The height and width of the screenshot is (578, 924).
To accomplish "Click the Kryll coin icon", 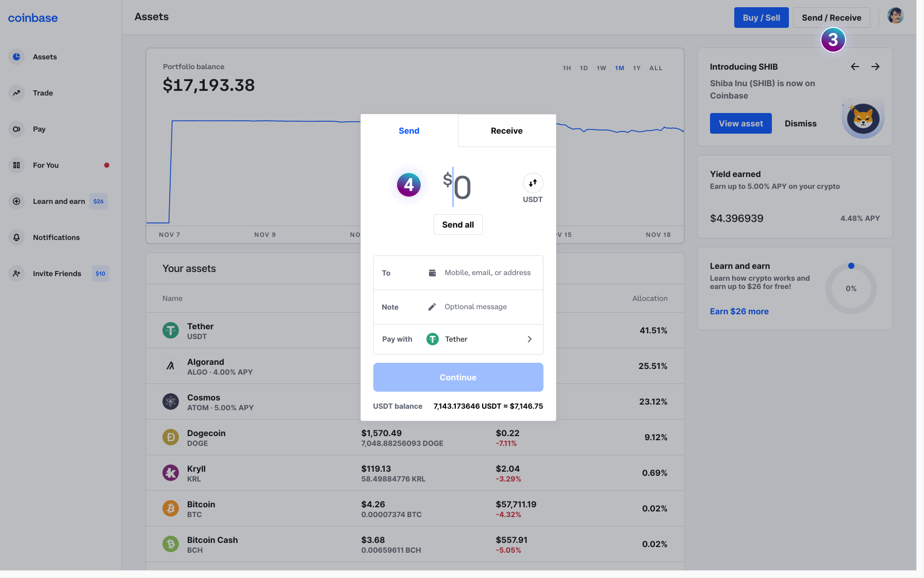I will click(x=171, y=473).
